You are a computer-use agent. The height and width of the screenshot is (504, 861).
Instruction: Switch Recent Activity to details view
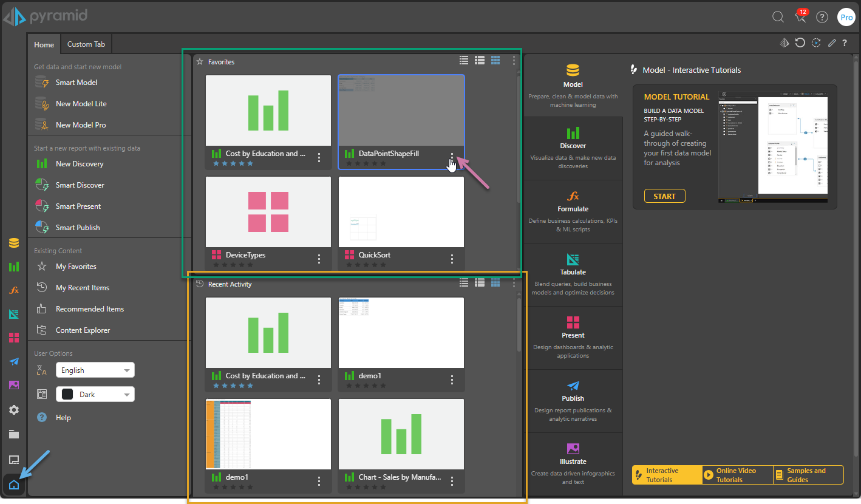point(480,282)
